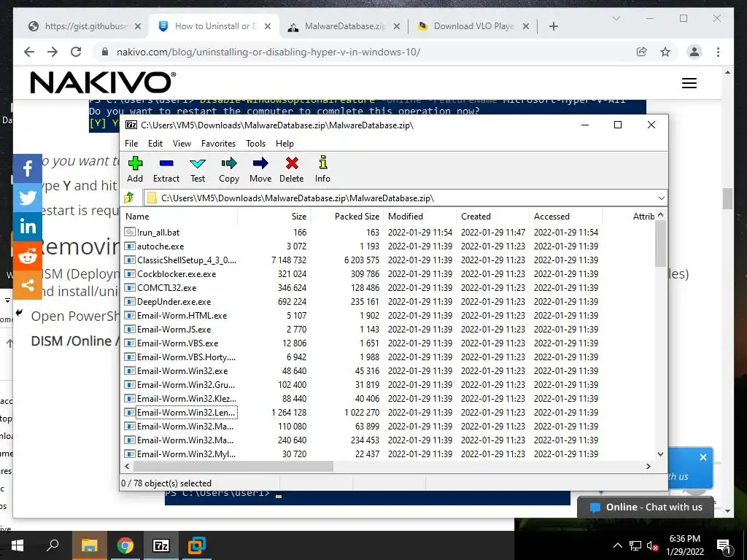Share page on LinkedIn sidebar icon
Viewport: 747px width, 560px height.
tap(28, 226)
